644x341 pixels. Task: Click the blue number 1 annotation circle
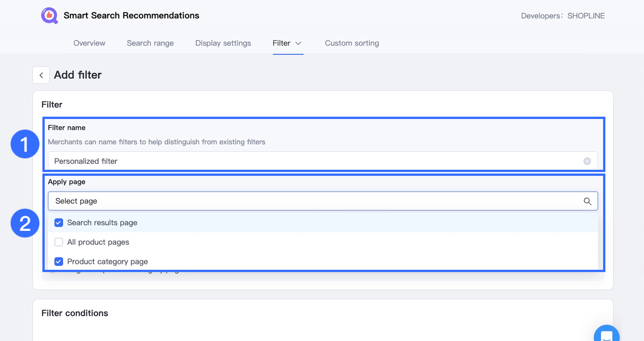(x=25, y=144)
